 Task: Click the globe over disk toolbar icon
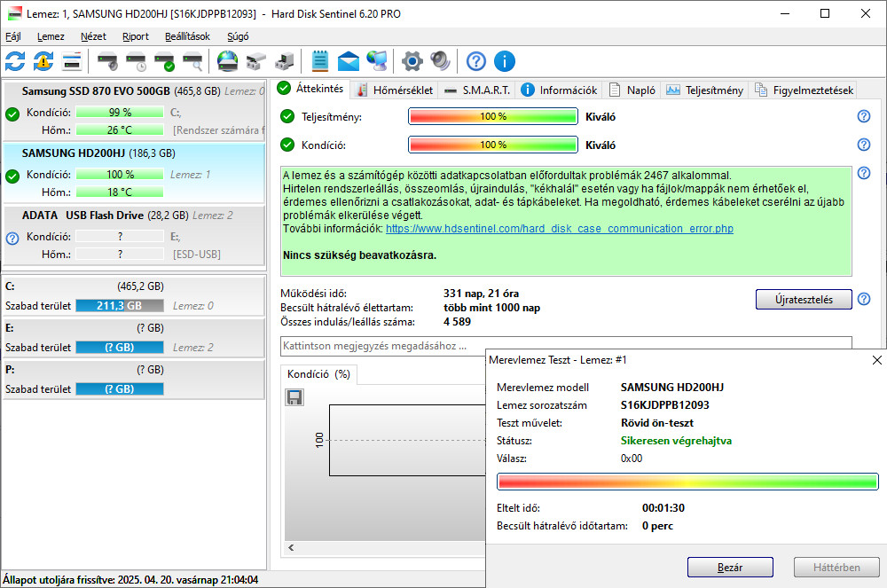(227, 61)
